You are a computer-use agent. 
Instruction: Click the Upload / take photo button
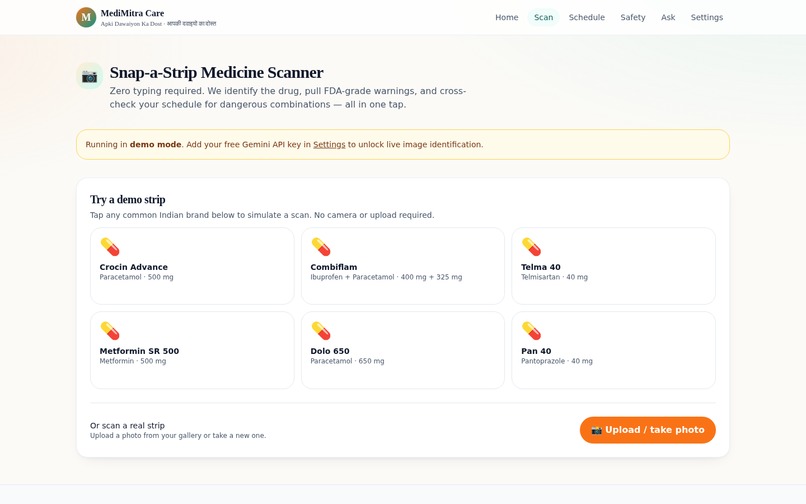point(647,430)
